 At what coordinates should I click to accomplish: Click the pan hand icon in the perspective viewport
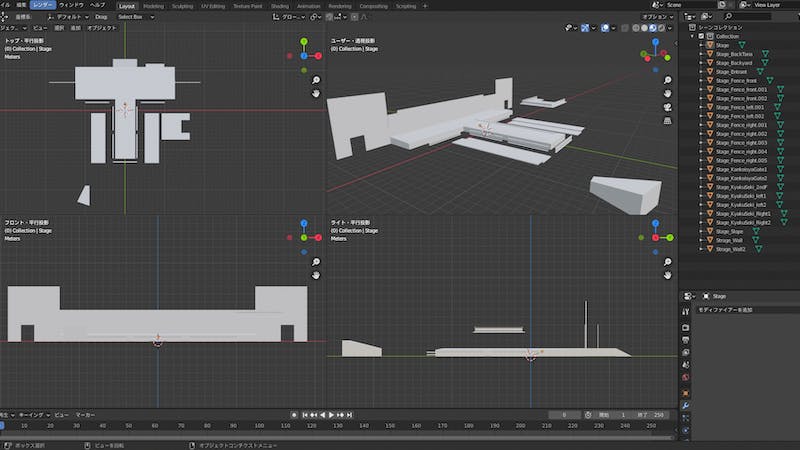point(667,93)
